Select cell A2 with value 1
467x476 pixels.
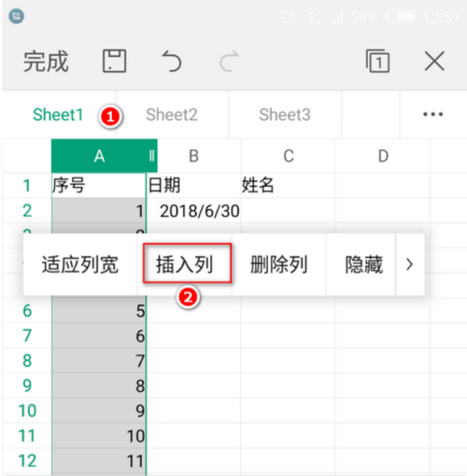click(x=99, y=211)
